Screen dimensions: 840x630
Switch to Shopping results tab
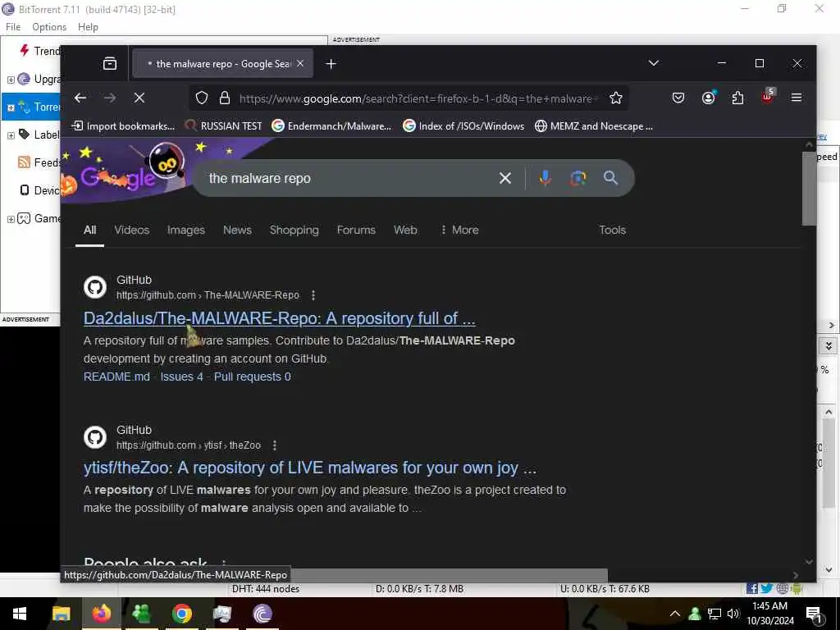click(294, 230)
